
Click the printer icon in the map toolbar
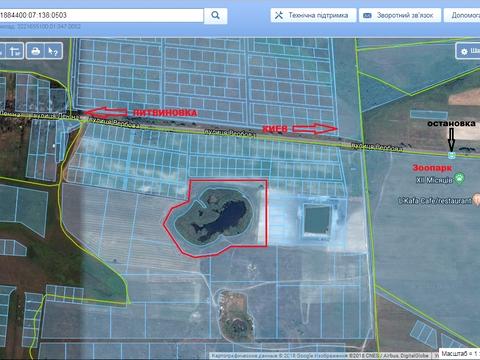point(36,51)
